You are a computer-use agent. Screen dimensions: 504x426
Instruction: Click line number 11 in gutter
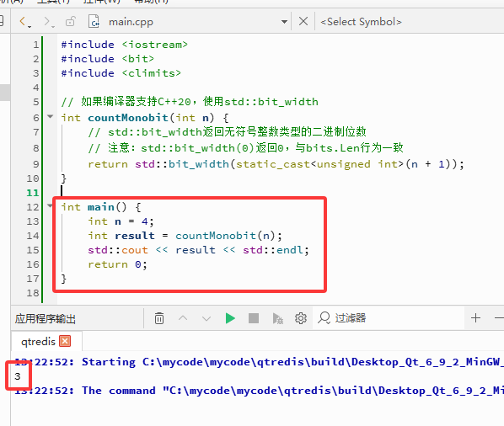tap(33, 193)
